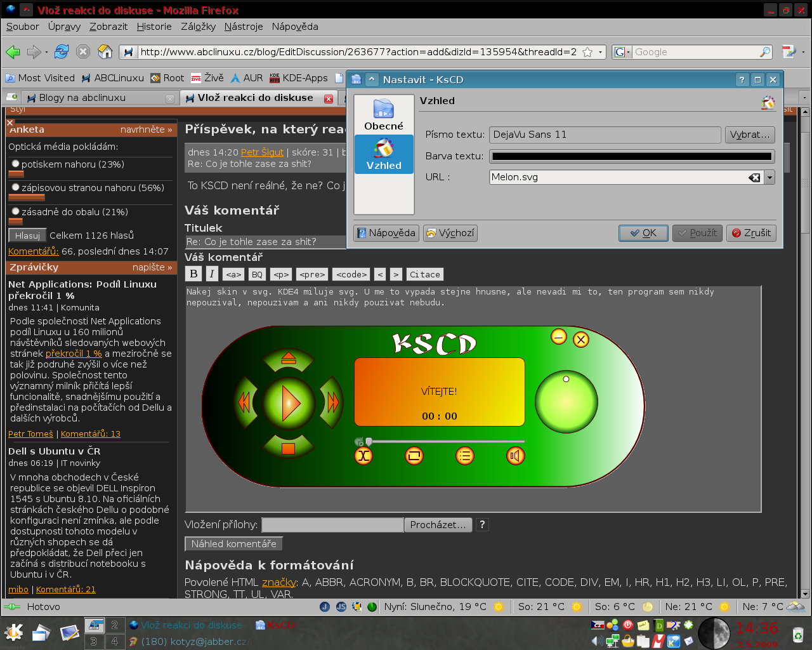Open Soubor menu in Firefox
Screen dimensions: 812x650
[23, 27]
